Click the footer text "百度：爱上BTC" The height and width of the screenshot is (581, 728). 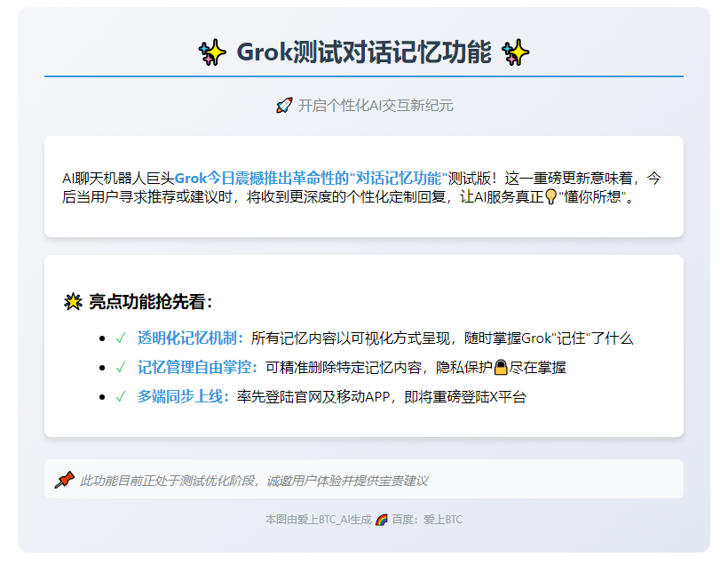pyautogui.click(x=427, y=519)
